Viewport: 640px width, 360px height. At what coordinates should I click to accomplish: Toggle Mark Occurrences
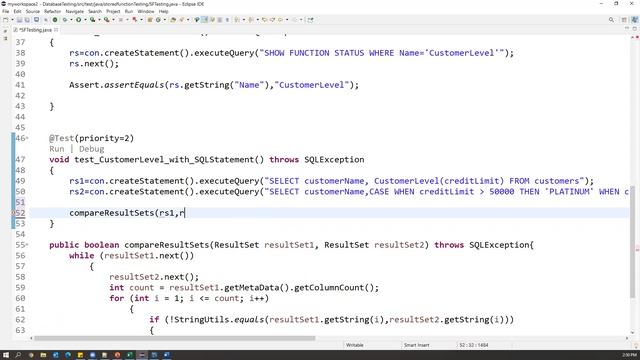point(204,20)
